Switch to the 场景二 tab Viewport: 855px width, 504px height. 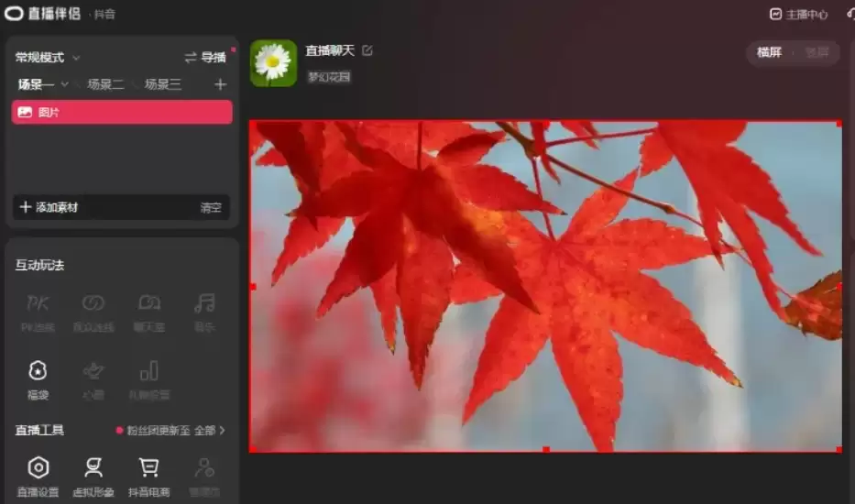click(105, 84)
